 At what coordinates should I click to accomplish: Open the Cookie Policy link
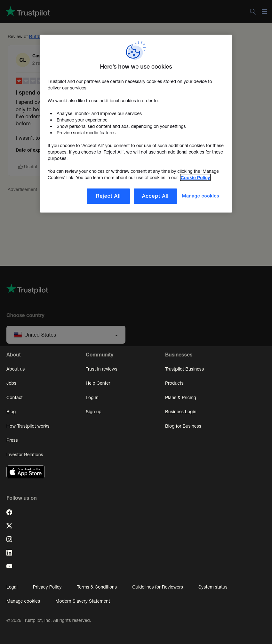coord(195,178)
